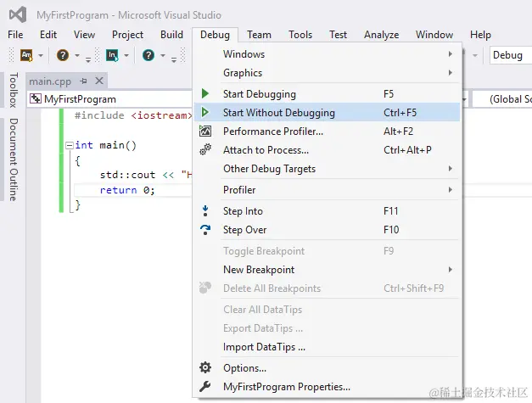
Task: Click the Options gear icon
Action: coord(205,367)
